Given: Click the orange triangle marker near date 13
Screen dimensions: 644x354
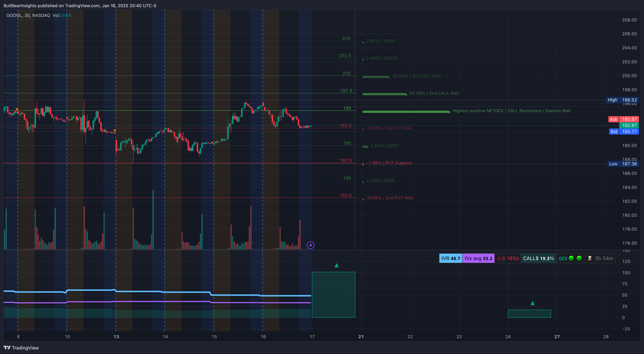Looking at the screenshot, I should pos(115,131).
